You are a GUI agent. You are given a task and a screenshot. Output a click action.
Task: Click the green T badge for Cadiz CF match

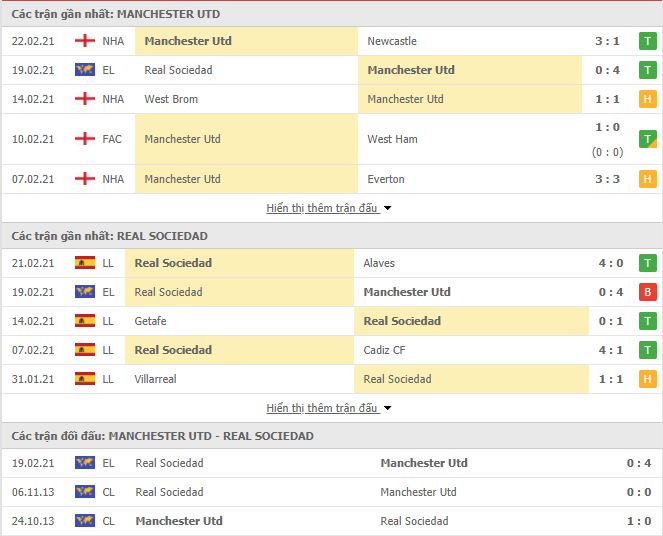click(647, 350)
